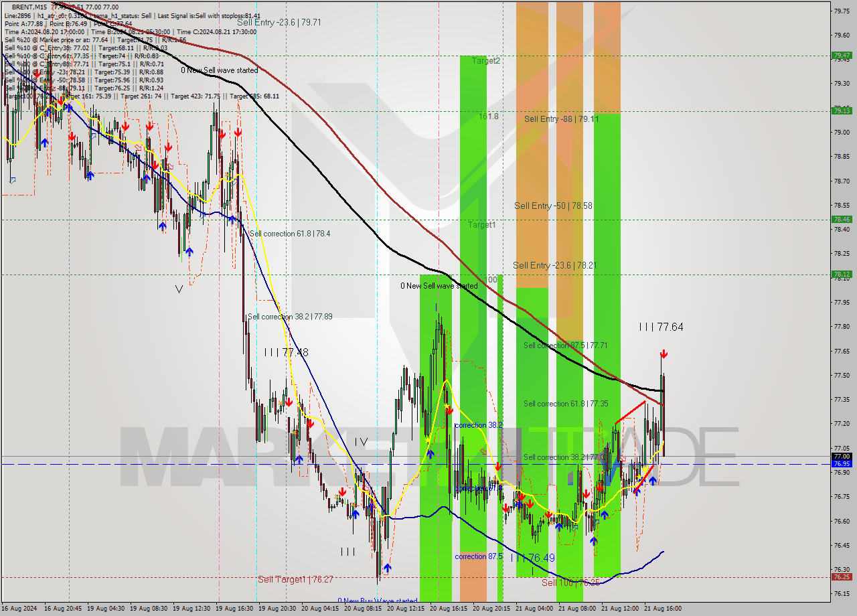Click '16 Aug 20:45' on the time axis
Viewport: 857px width, 616px height.
(64, 609)
